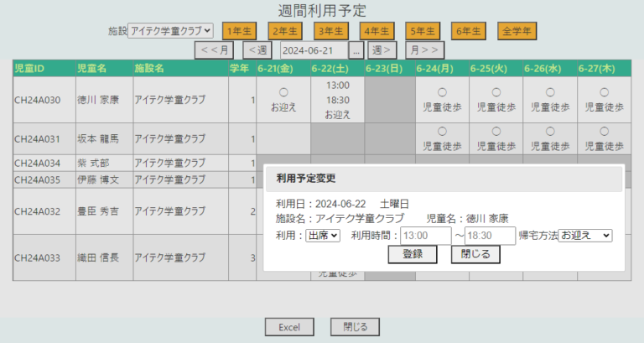Filter by 4年生 grade button
644x343 pixels.
(377, 32)
